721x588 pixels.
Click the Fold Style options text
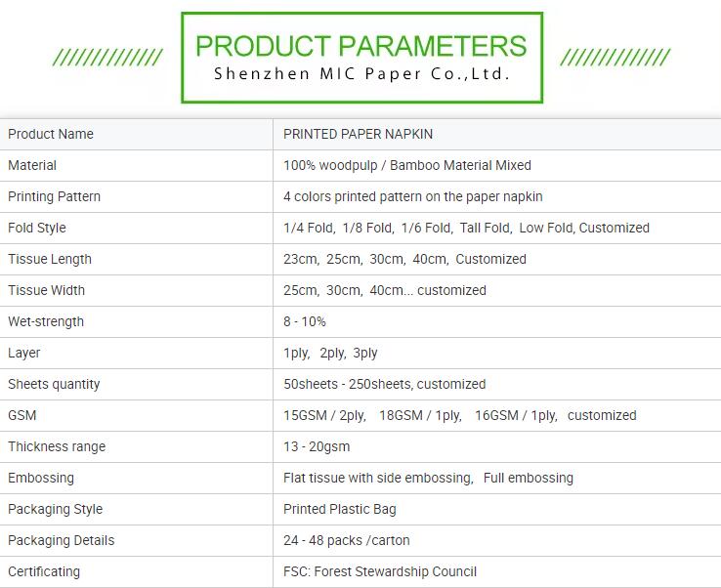pos(466,228)
